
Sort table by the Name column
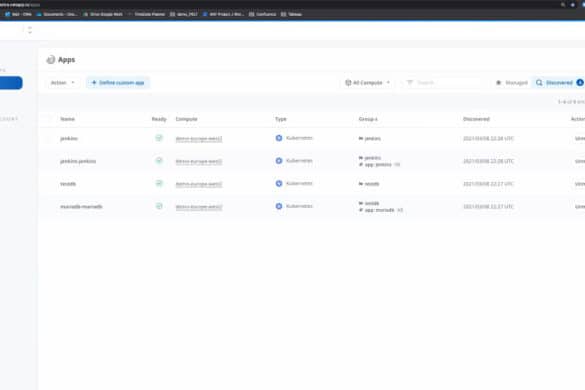click(x=68, y=119)
